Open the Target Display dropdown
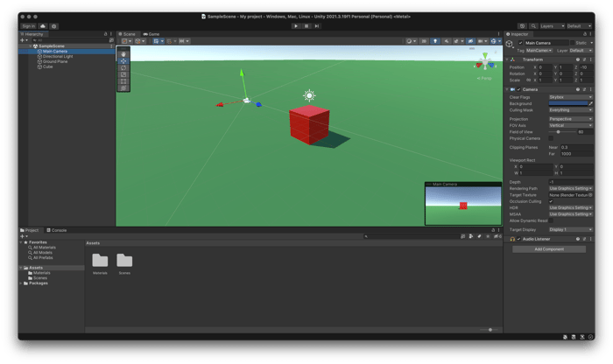Viewport: 613px width, 364px height. (570, 229)
